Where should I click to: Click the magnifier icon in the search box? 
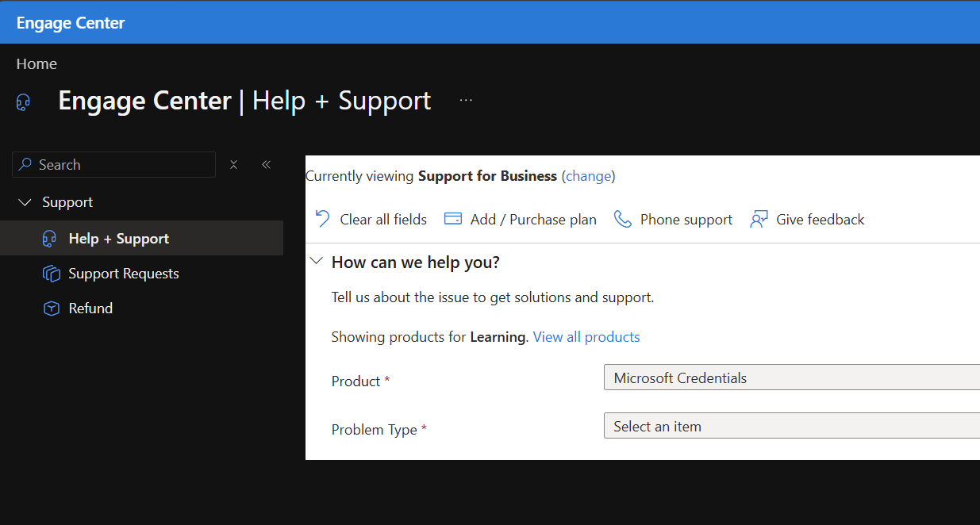pos(26,164)
